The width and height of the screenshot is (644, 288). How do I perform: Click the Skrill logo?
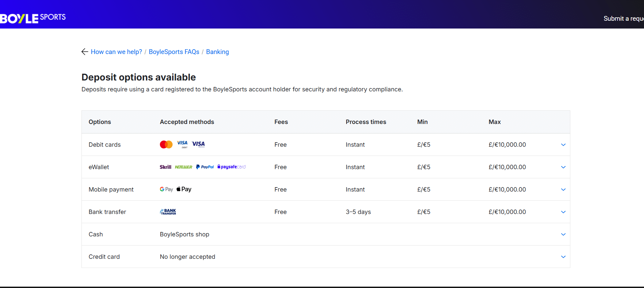(x=166, y=167)
